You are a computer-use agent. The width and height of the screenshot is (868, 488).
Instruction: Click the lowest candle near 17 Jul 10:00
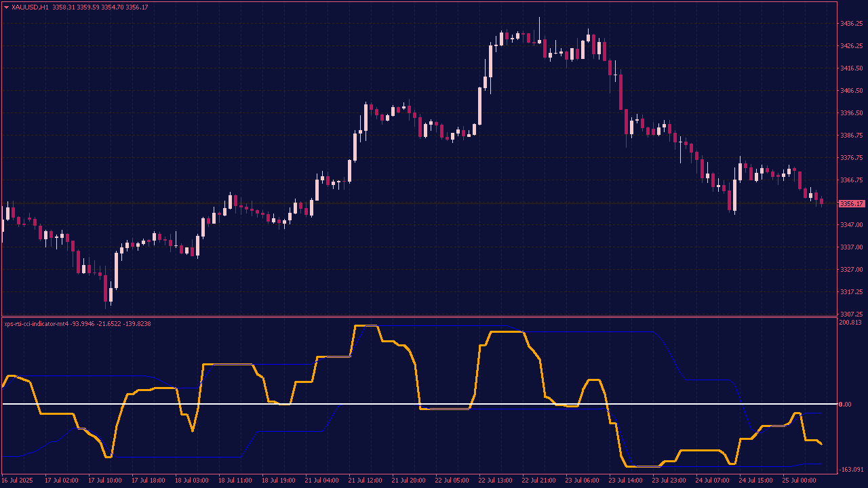pyautogui.click(x=111, y=293)
